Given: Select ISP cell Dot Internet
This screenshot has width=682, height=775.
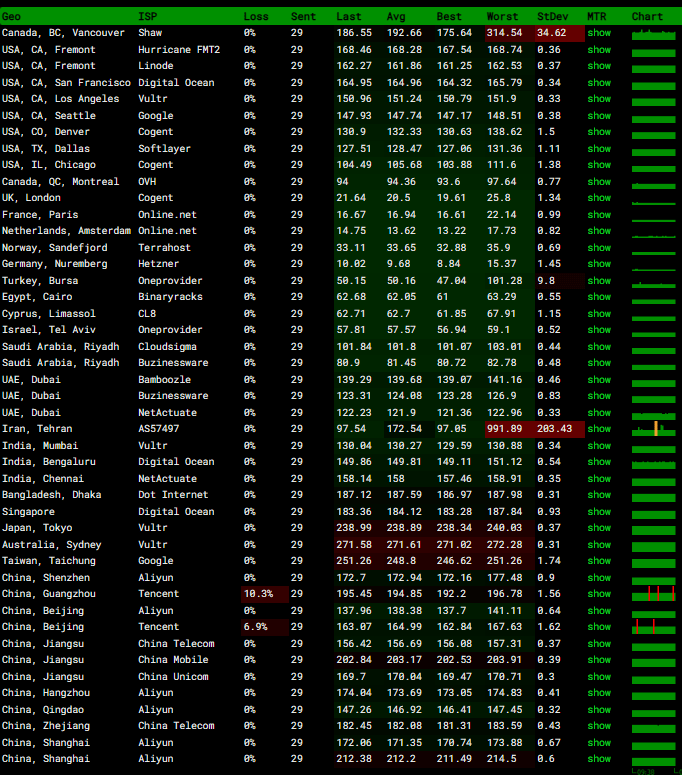Looking at the screenshot, I should pos(173,495).
